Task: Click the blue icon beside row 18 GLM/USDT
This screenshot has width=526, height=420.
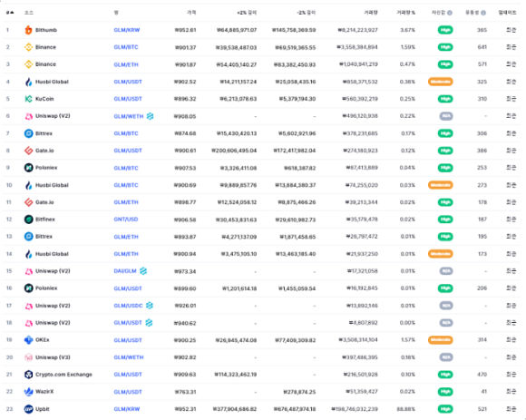Action: (150, 323)
